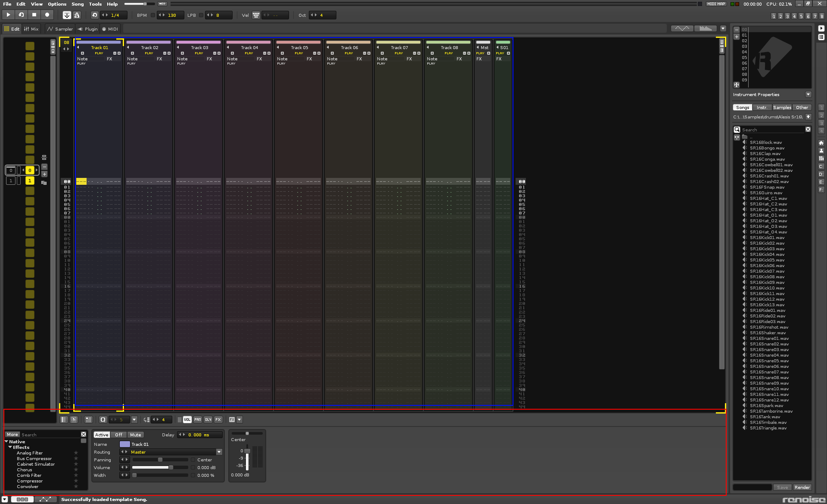
Task: Show the spectrum analyzer view button
Action: [706, 28]
